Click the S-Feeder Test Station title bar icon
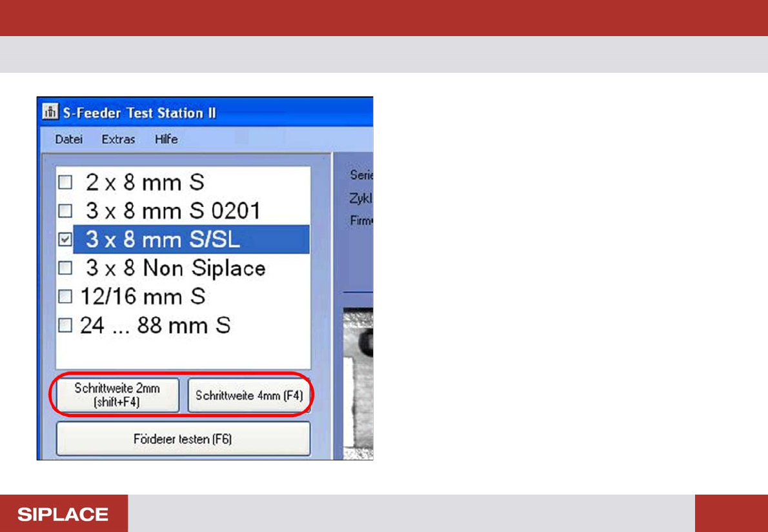This screenshot has width=768, height=532. (49, 113)
